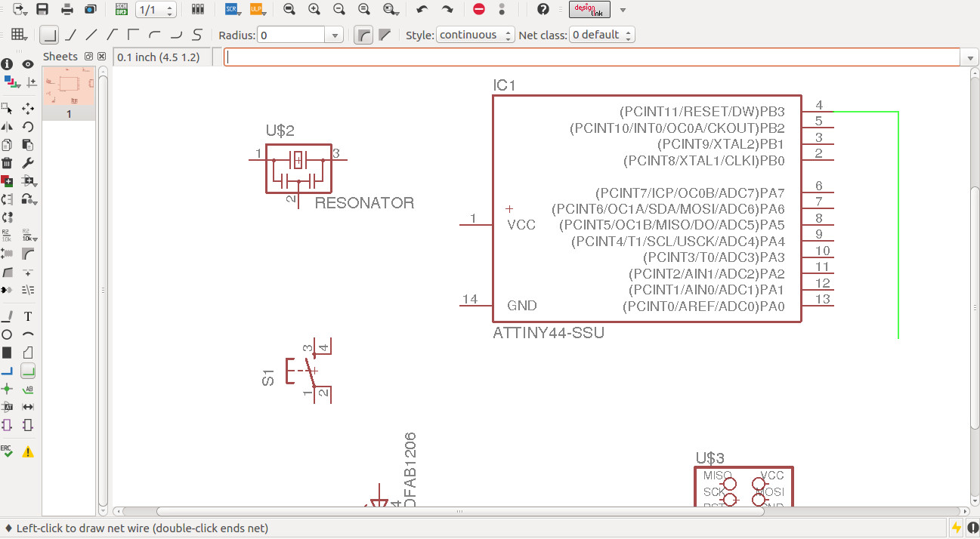Image resolution: width=980 pixels, height=539 pixels.
Task: Open the grid settings dropdown
Action: 19,35
